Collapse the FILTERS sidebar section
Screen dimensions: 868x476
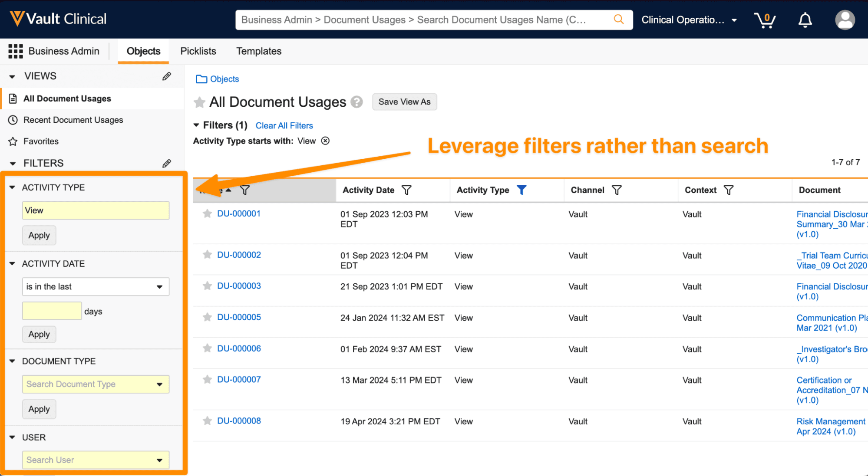(x=13, y=164)
